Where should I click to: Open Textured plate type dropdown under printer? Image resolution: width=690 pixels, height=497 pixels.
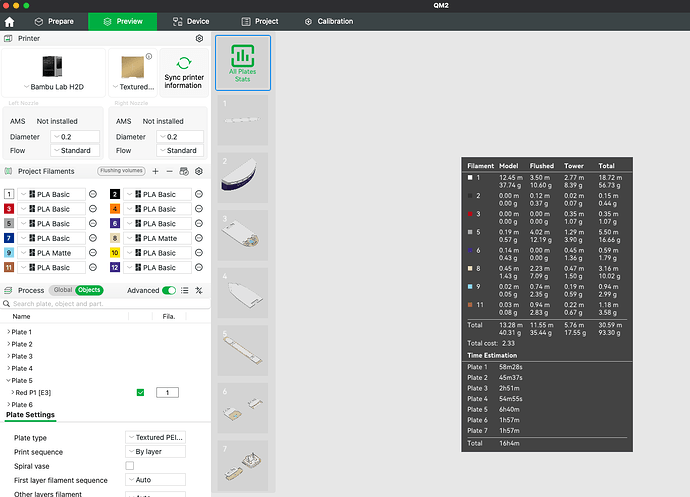tap(133, 87)
